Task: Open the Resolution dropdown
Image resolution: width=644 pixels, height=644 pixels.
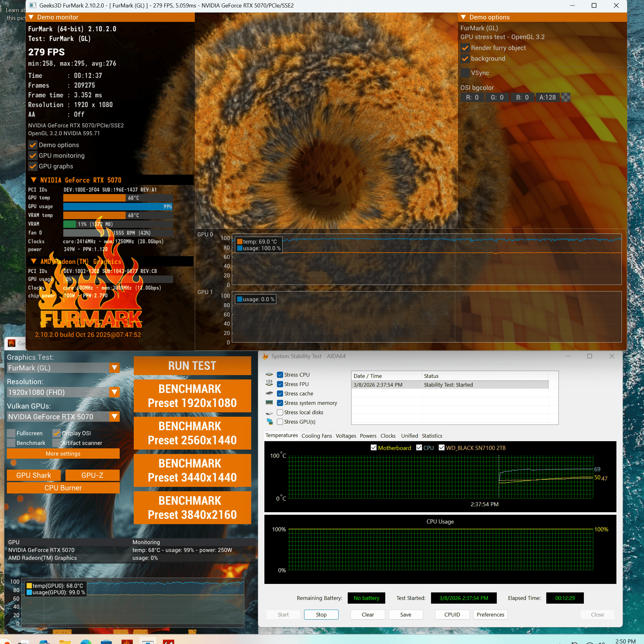Action: pyautogui.click(x=114, y=392)
